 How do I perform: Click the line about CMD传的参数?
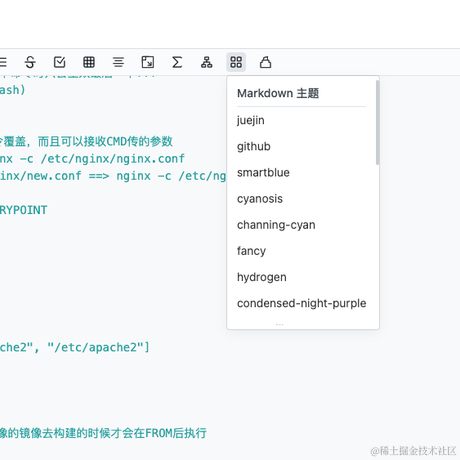(x=86, y=141)
